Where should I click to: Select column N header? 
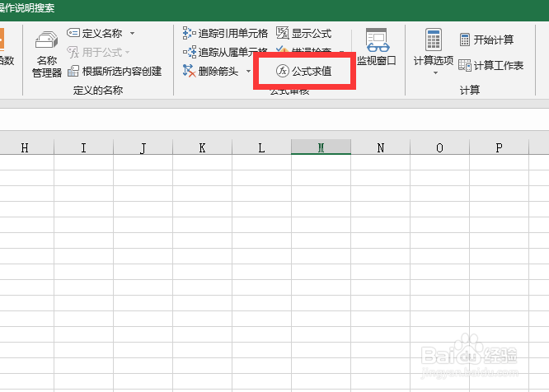coord(380,147)
